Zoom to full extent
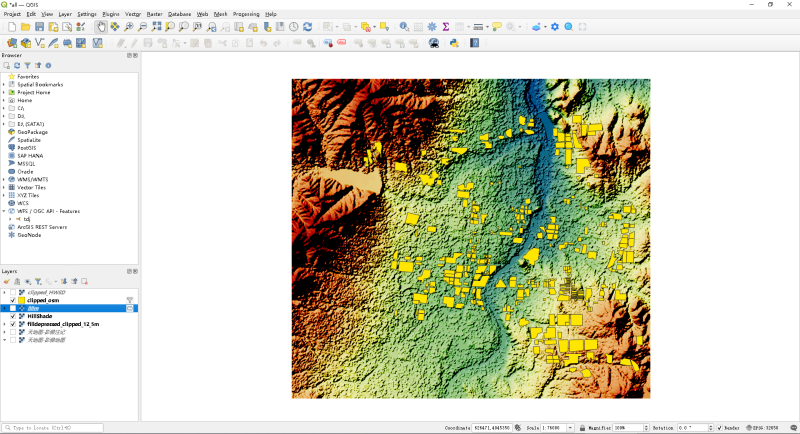The image size is (800, 434). [156, 27]
